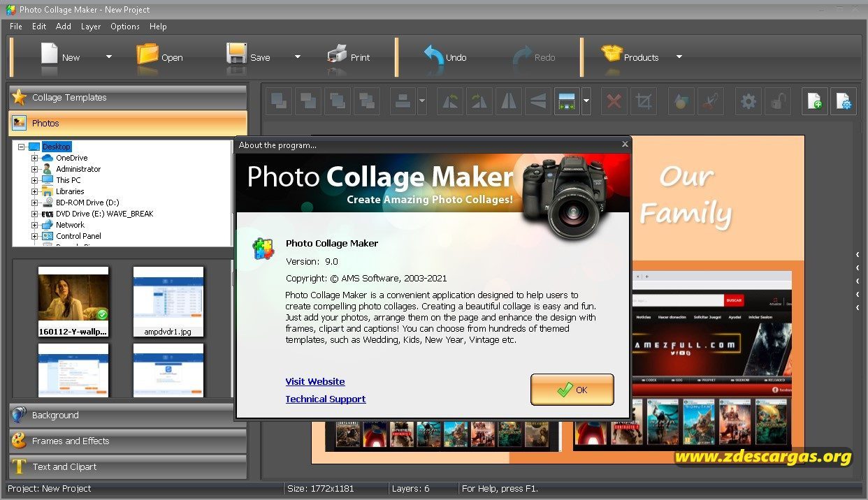Expand the Control Panel tree node
The height and width of the screenshot is (500, 868).
click(x=34, y=236)
